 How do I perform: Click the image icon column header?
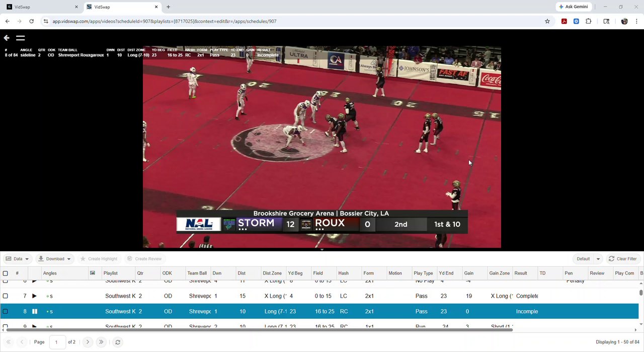coord(93,273)
